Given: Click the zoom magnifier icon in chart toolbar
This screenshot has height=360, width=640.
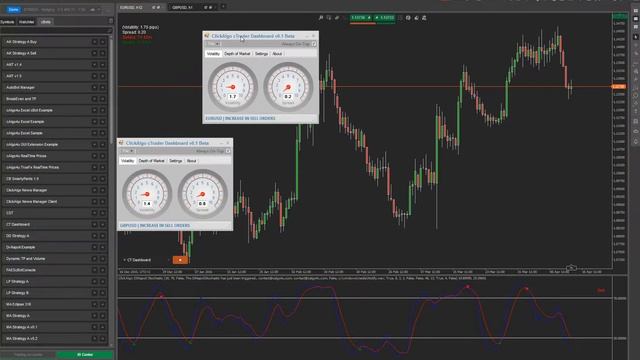Looking at the screenshot, I should 321,18.
